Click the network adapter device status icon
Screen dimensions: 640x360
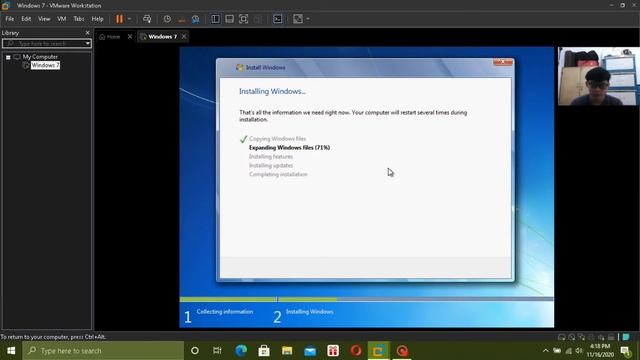pyautogui.click(x=581, y=337)
